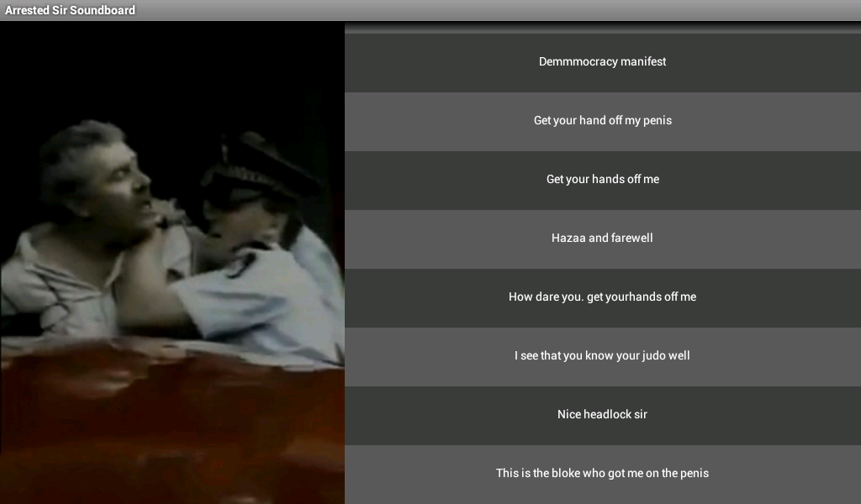Play 'How dare you. get yourhands off me'
861x504 pixels.
pyautogui.click(x=602, y=297)
